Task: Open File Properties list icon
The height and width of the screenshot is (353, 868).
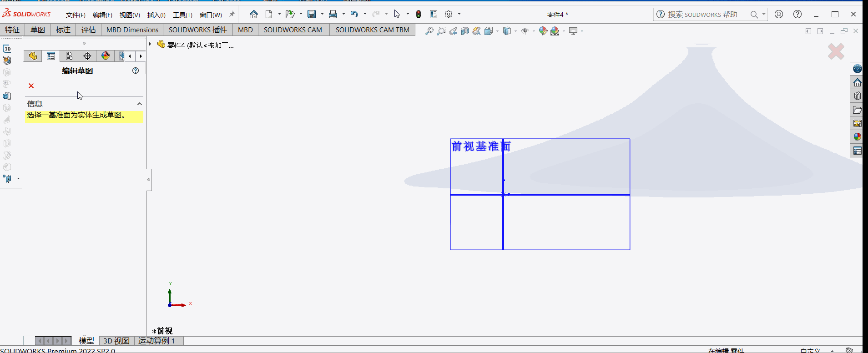Action: point(434,14)
